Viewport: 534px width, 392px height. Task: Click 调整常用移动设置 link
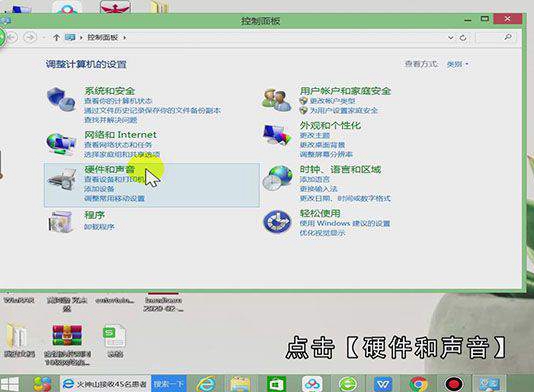tap(114, 198)
